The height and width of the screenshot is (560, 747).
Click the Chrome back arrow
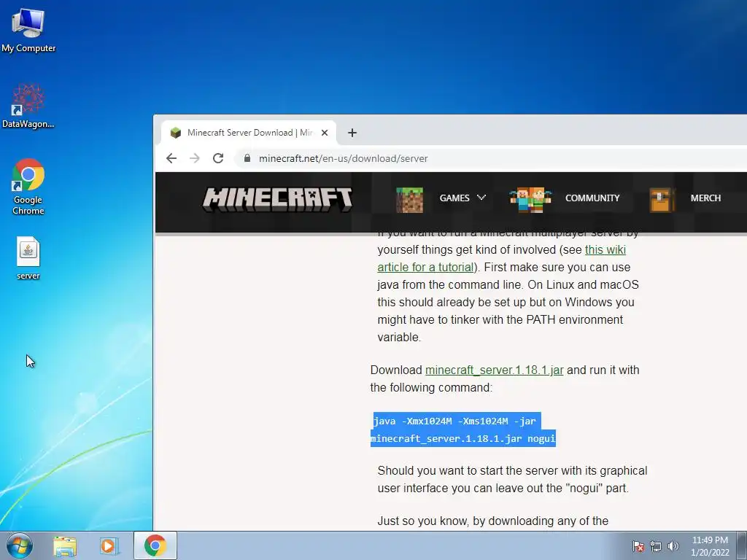[171, 158]
